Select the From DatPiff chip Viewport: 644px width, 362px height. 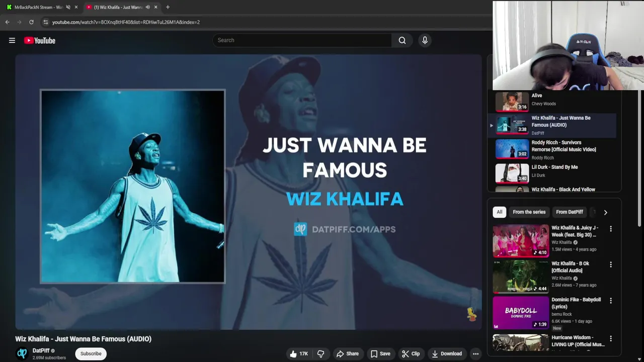tap(570, 212)
